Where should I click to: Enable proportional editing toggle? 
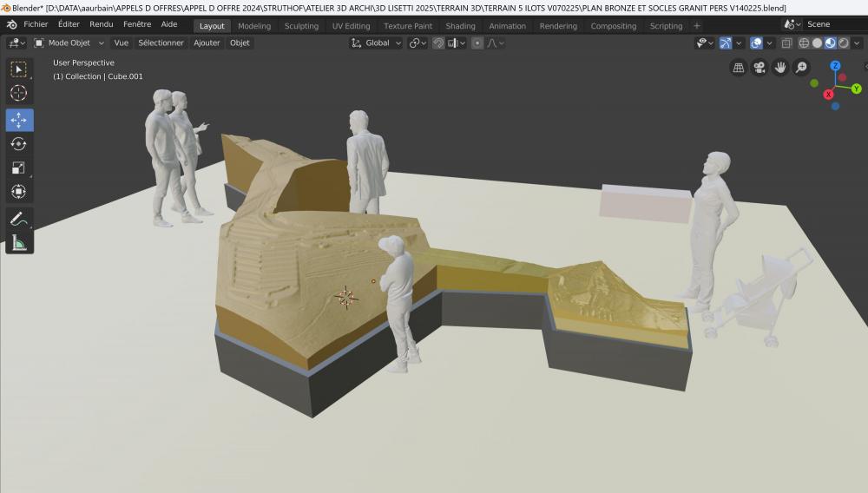[477, 43]
